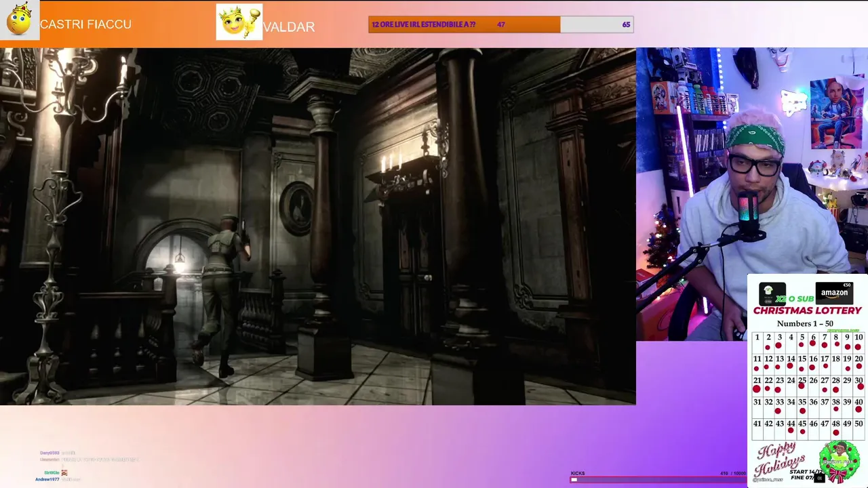This screenshot has width=868, height=488.
Task: Click the Dany0593 chat username
Action: coord(50,453)
